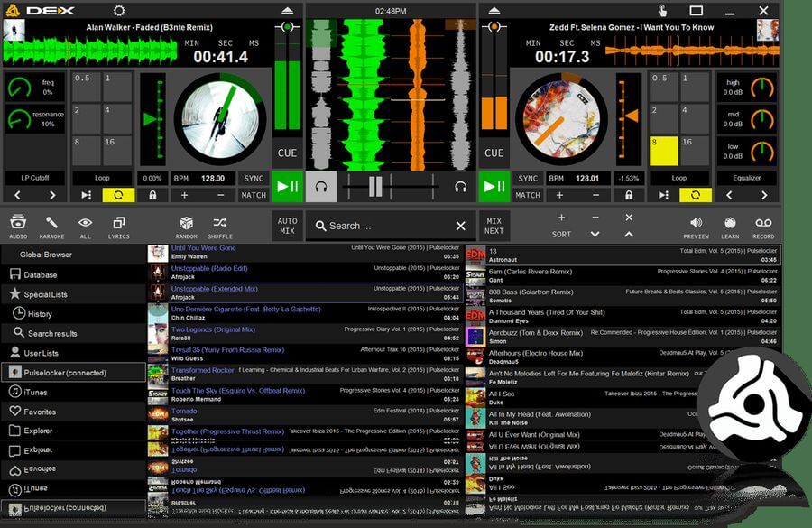Clear the search field with the X
Screen dimensions: 812x528
460,226
